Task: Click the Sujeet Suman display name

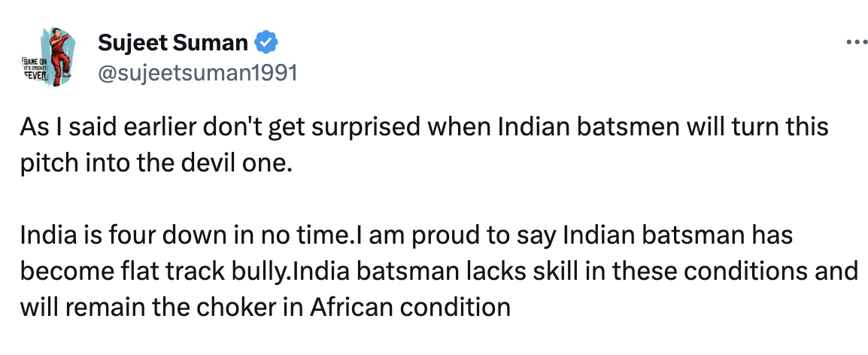Action: [x=172, y=43]
